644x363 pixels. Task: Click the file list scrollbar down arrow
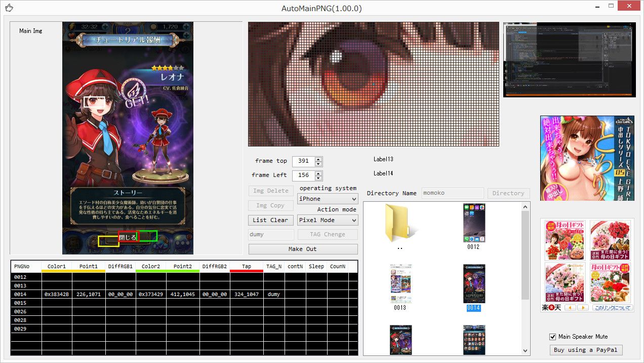[525, 351]
